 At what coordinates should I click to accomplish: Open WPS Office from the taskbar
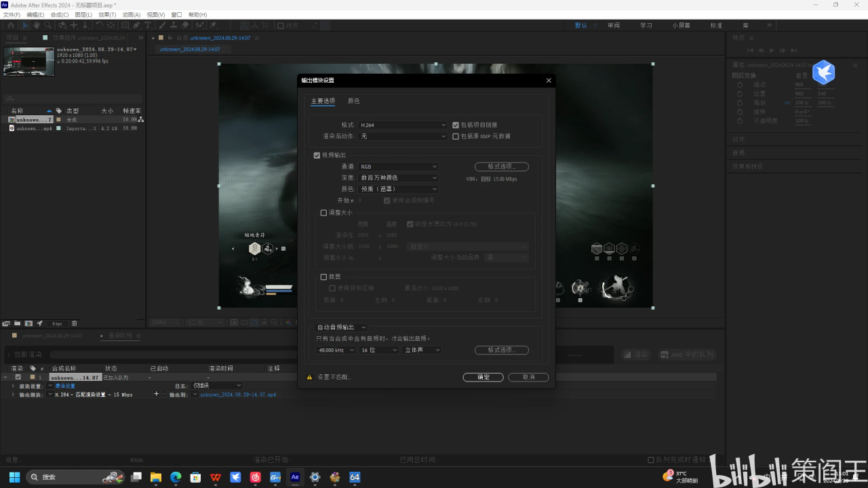(216, 477)
